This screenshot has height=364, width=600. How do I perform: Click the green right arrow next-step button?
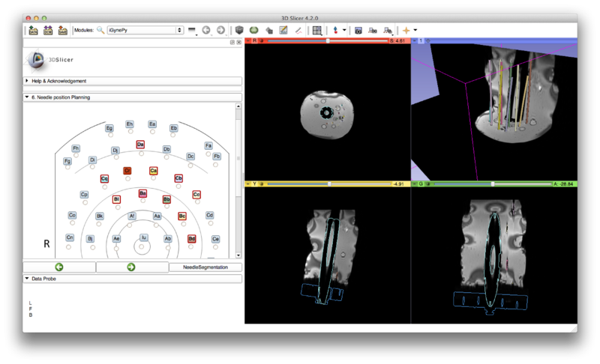(x=131, y=267)
